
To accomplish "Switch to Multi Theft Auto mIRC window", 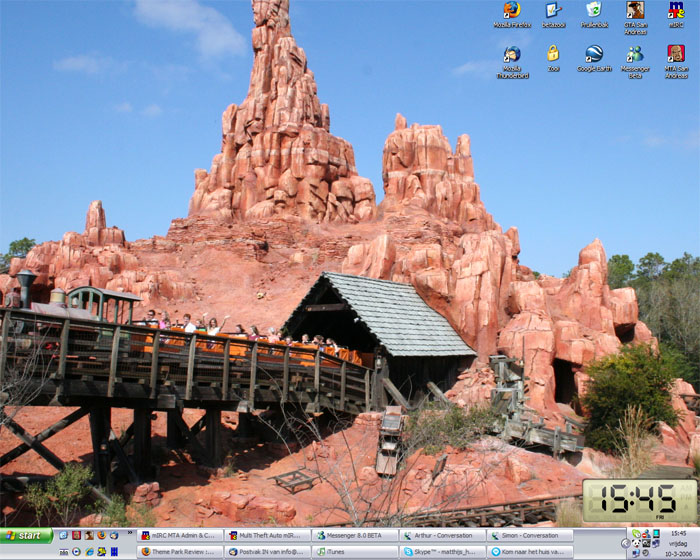I will click(x=268, y=535).
